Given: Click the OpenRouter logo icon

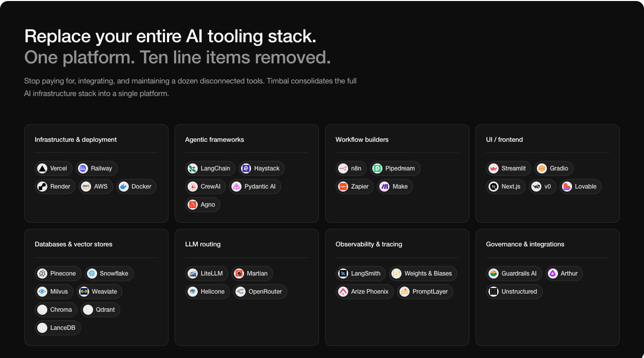Looking at the screenshot, I should tap(240, 292).
